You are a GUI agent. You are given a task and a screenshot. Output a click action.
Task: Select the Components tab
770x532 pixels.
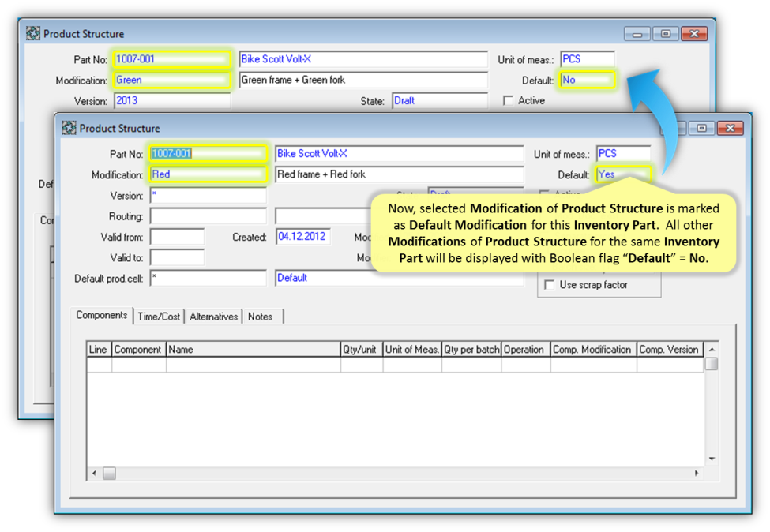(102, 315)
